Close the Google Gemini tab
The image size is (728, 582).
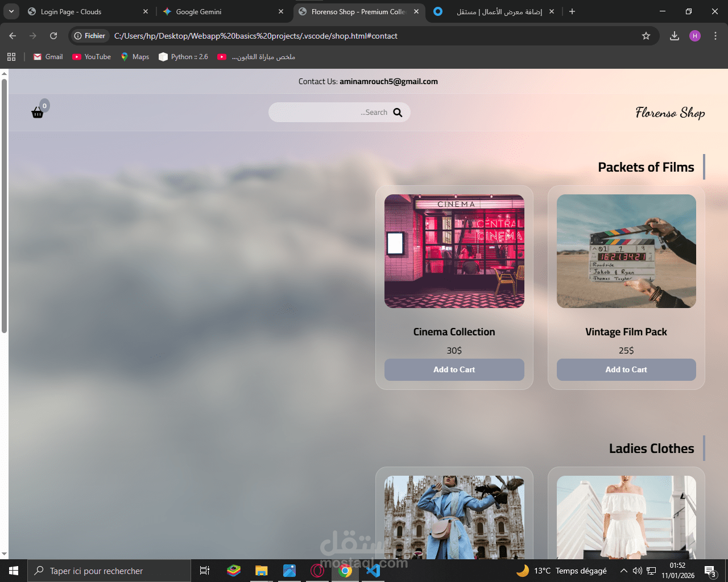point(281,11)
